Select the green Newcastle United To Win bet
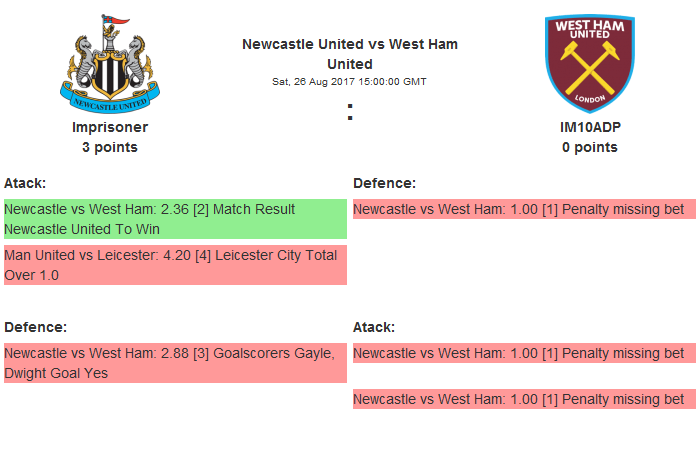The height and width of the screenshot is (460, 700). pos(174,219)
